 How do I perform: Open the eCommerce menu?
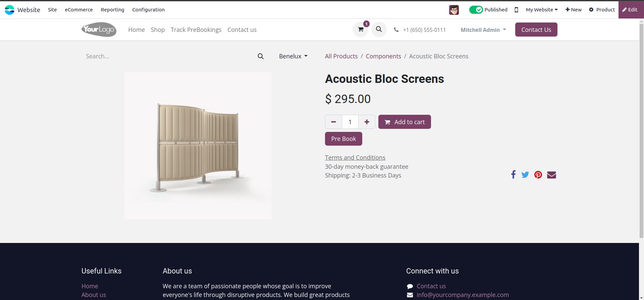tap(79, 10)
